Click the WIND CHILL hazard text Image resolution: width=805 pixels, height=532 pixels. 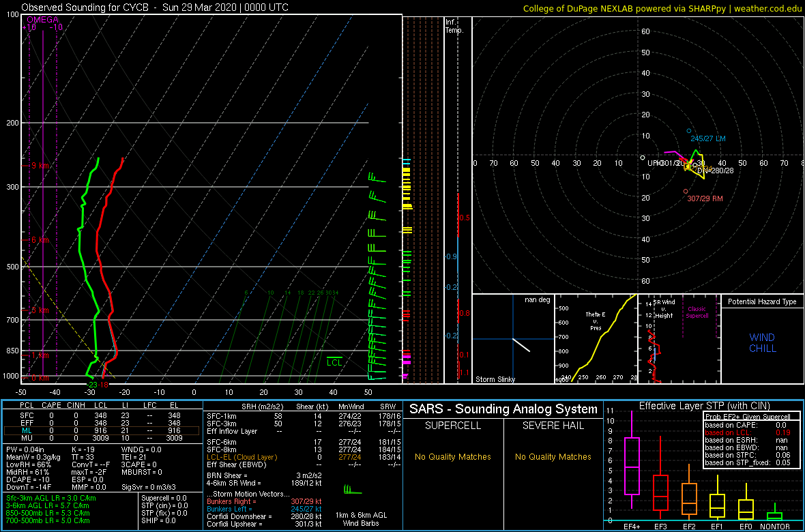point(763,344)
